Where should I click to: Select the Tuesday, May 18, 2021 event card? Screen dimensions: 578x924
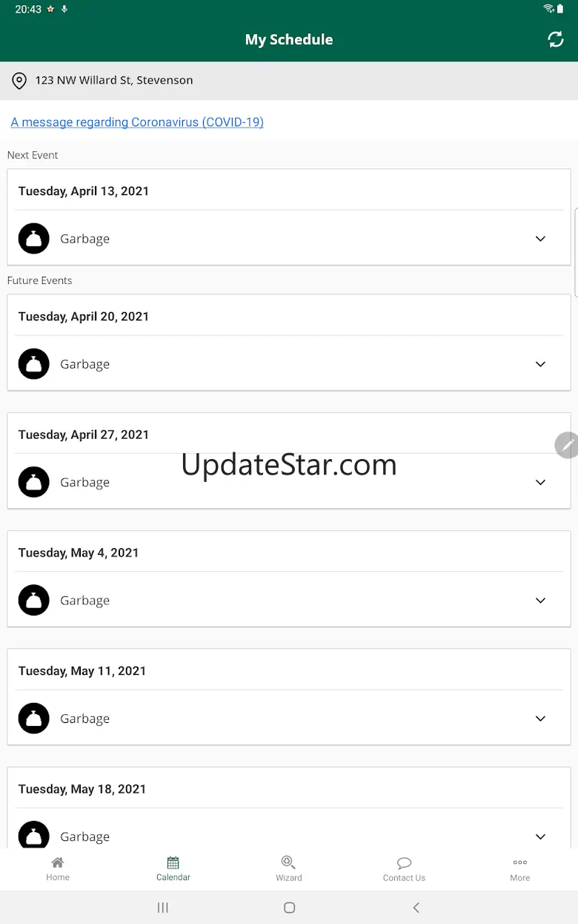(82, 789)
